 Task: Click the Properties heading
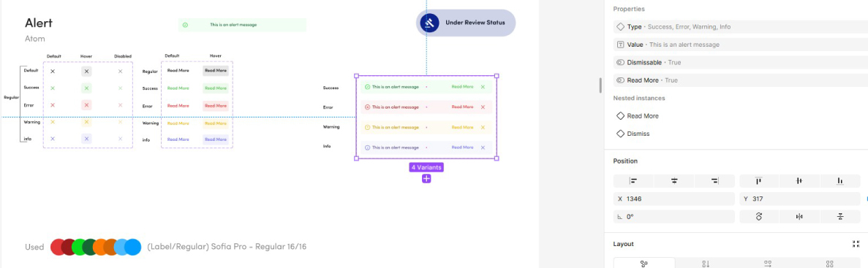pyautogui.click(x=629, y=9)
